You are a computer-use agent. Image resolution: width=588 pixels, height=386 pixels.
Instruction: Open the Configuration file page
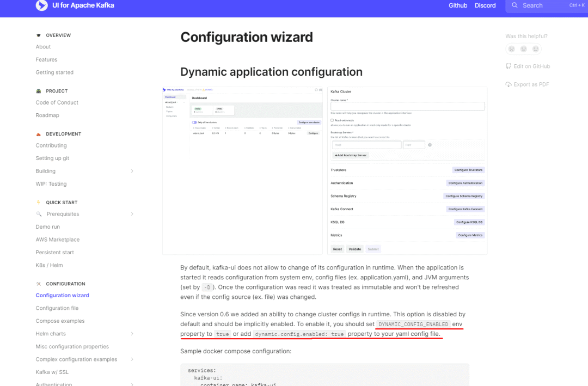click(57, 308)
